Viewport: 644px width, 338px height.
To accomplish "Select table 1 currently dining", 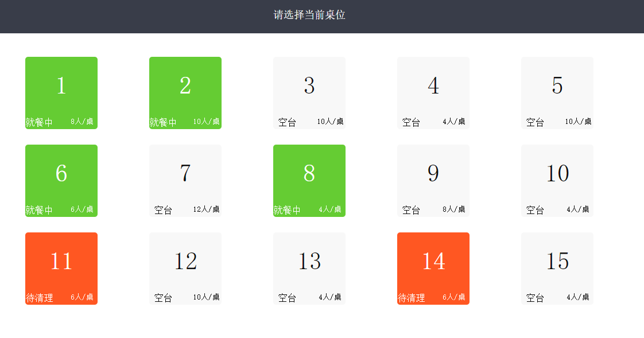I will tap(61, 93).
